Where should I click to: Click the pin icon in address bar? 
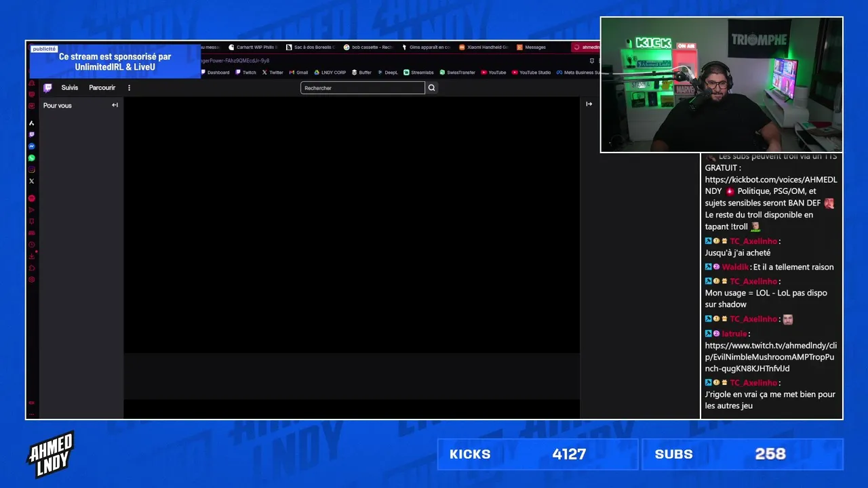592,60
